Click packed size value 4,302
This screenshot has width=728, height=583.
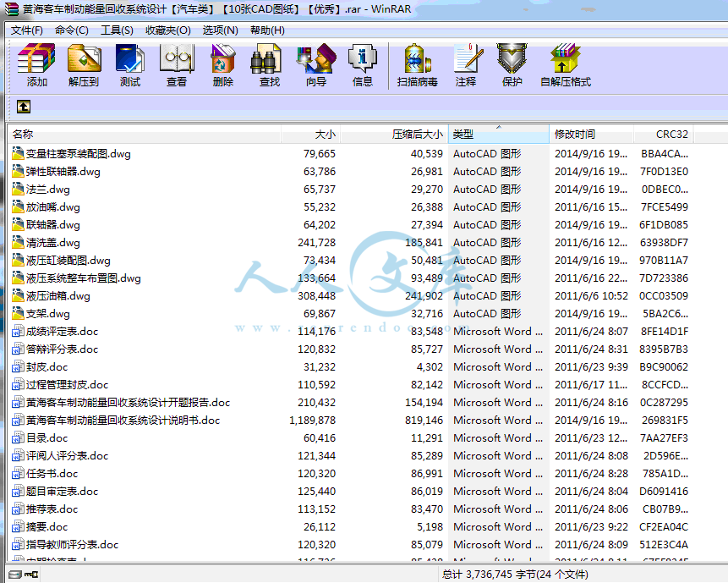click(x=430, y=367)
